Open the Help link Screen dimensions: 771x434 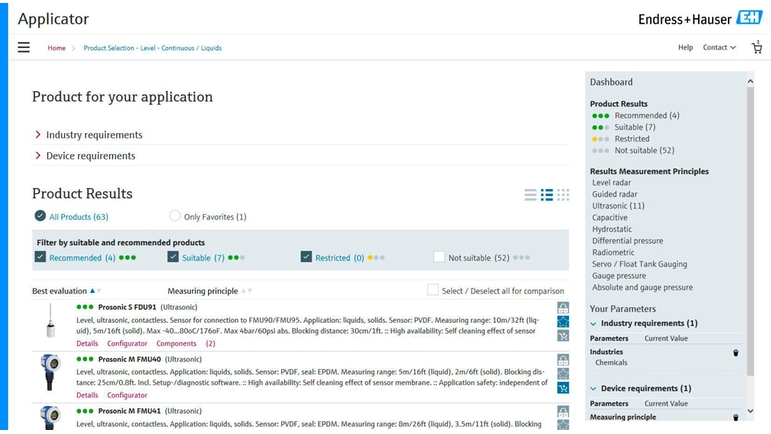[685, 47]
